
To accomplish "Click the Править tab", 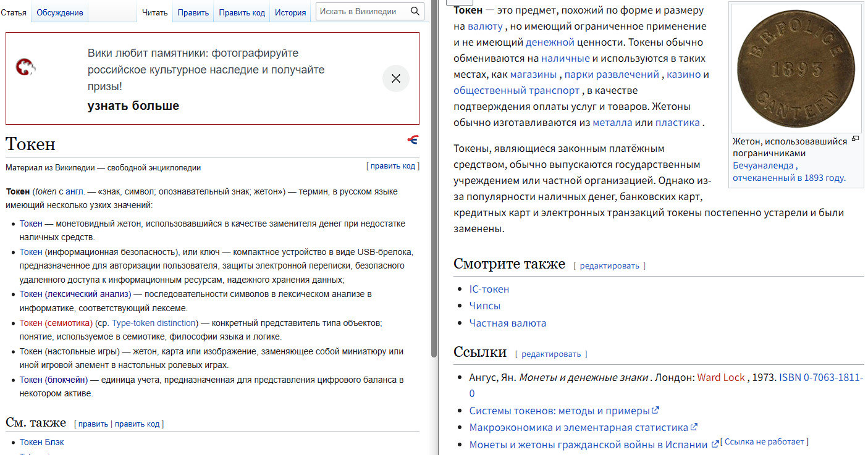I will pos(193,12).
